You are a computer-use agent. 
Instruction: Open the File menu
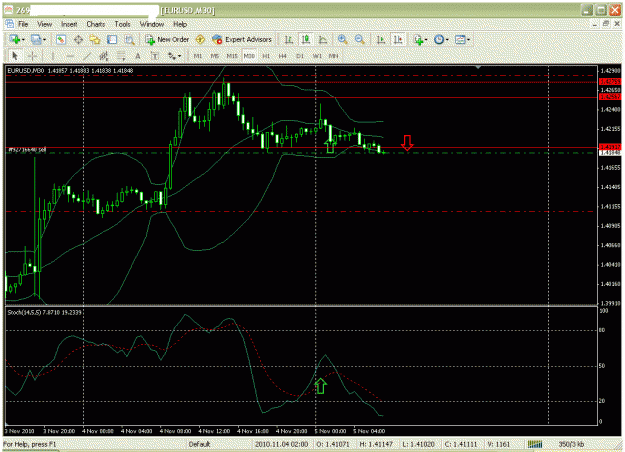[23, 24]
